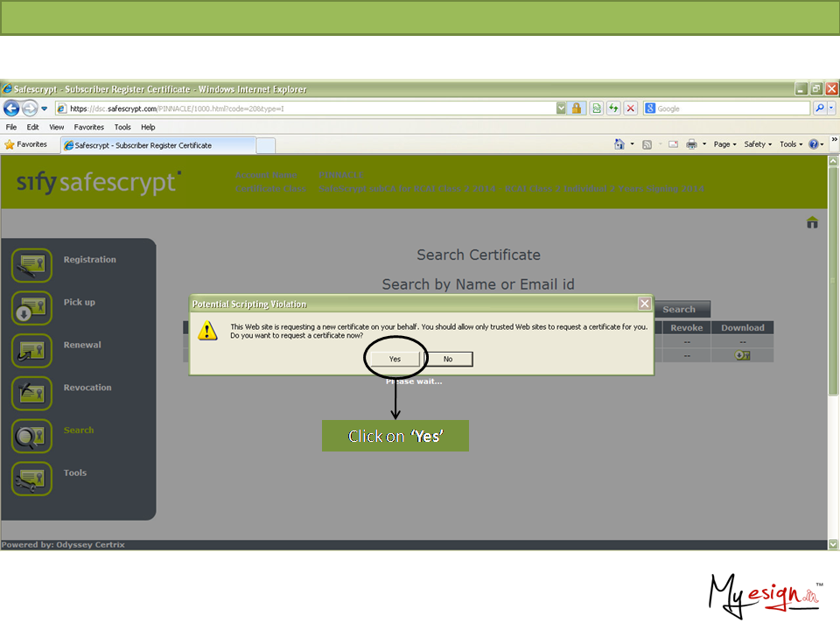Open the address bar URL history dropdown

click(x=561, y=108)
